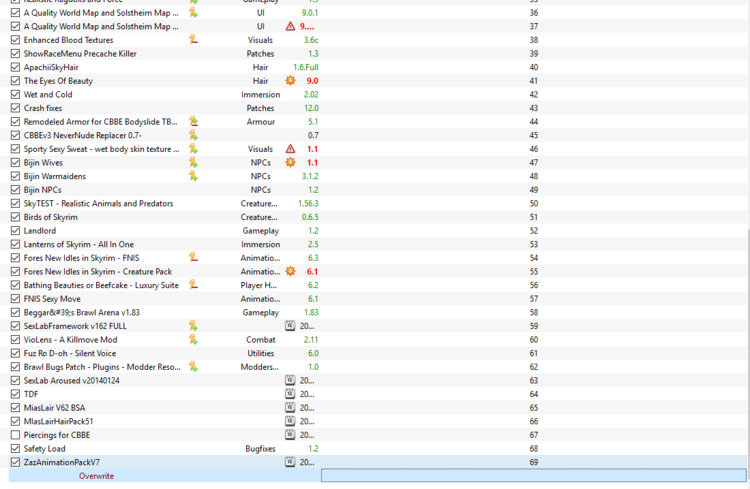This screenshot has height=489, width=750.
Task: Disable ShowRaceMenu Precache Killer checkbox
Action: pyautogui.click(x=15, y=54)
